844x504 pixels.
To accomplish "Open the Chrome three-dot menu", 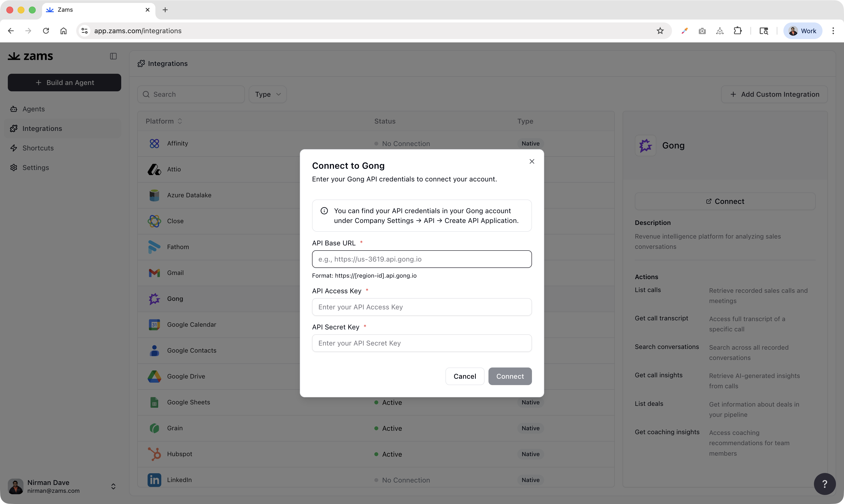I will coord(833,31).
